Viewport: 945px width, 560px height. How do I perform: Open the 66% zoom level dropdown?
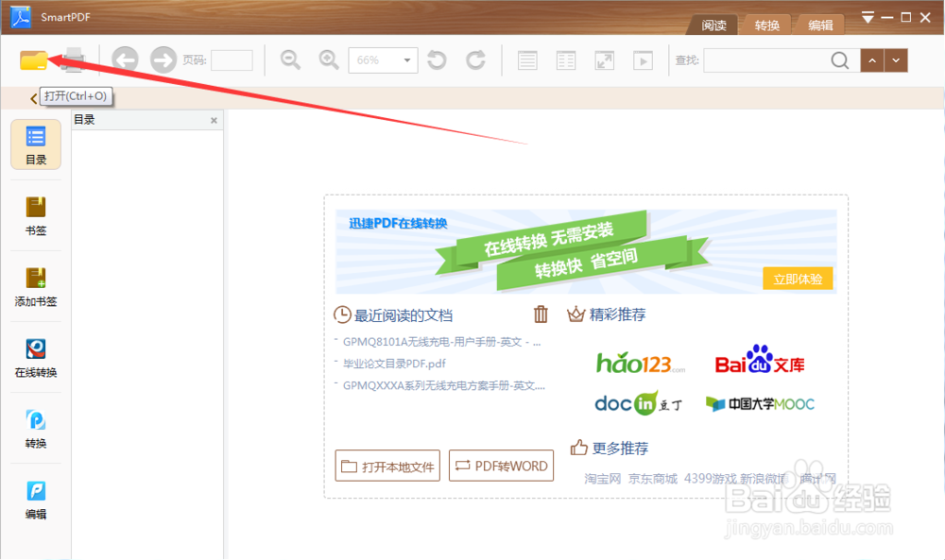pos(406,60)
